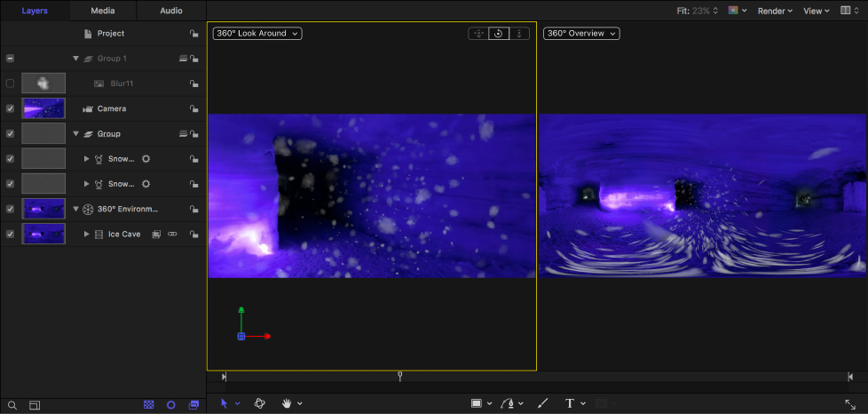Viewport: 868px width, 414px height.
Task: Click the layers list layout icon near search
Action: (x=35, y=406)
